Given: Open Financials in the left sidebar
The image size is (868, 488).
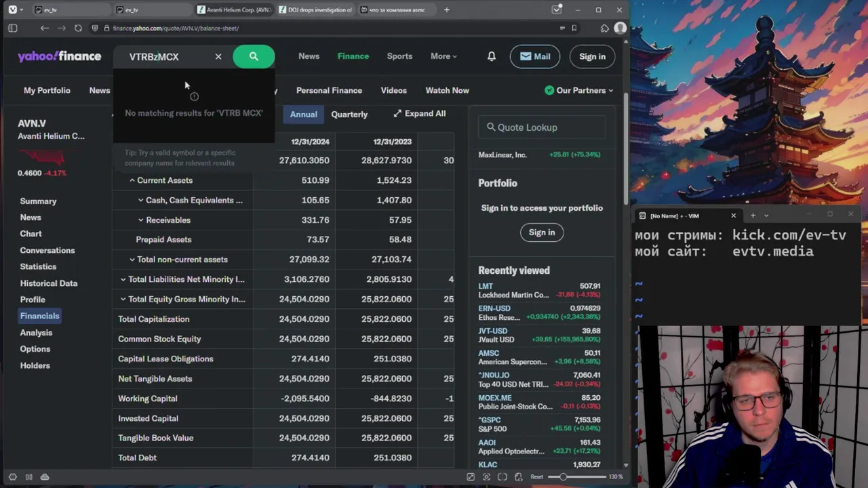Looking at the screenshot, I should 39,316.
